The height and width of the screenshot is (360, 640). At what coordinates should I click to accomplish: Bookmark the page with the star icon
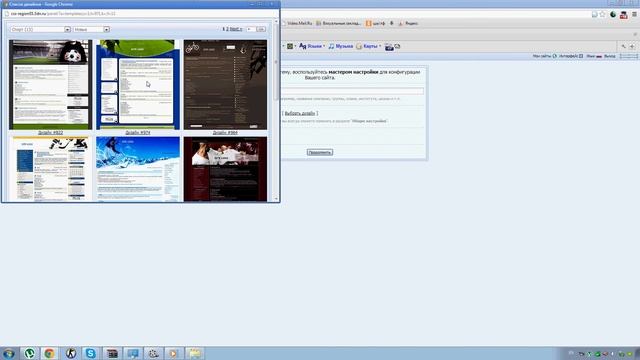pyautogui.click(x=603, y=14)
